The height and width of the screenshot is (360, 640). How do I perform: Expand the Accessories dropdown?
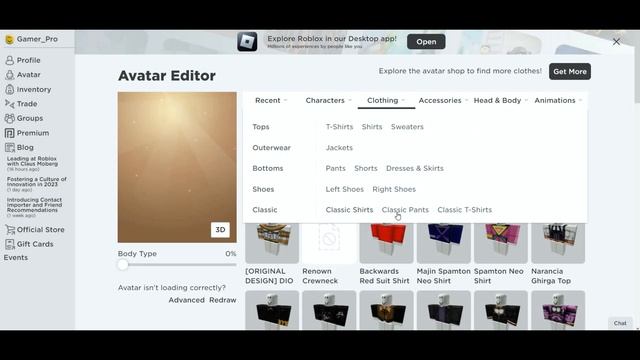(x=442, y=100)
